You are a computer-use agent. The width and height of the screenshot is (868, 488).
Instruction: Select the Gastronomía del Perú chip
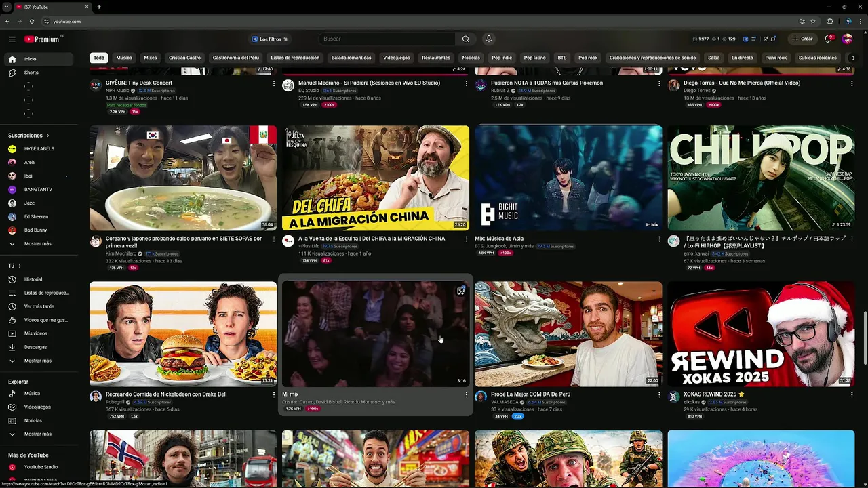pyautogui.click(x=236, y=58)
